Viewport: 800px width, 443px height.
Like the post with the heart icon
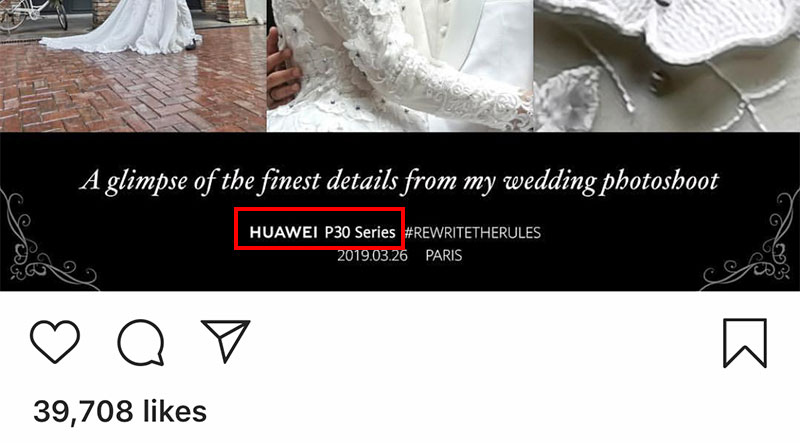(55, 341)
